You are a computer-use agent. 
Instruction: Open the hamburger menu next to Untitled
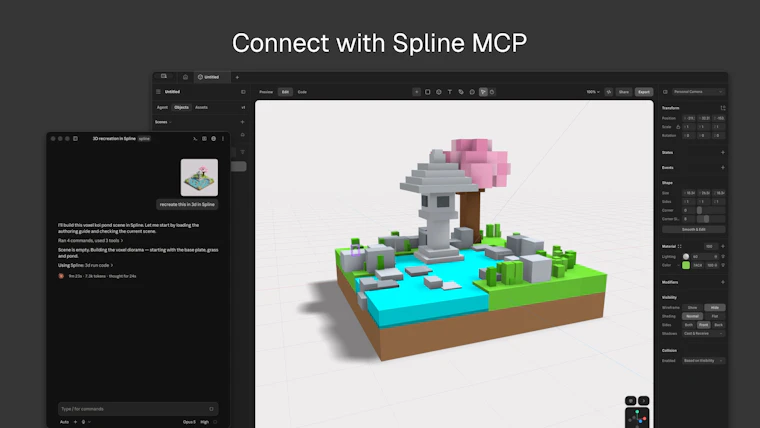158,92
